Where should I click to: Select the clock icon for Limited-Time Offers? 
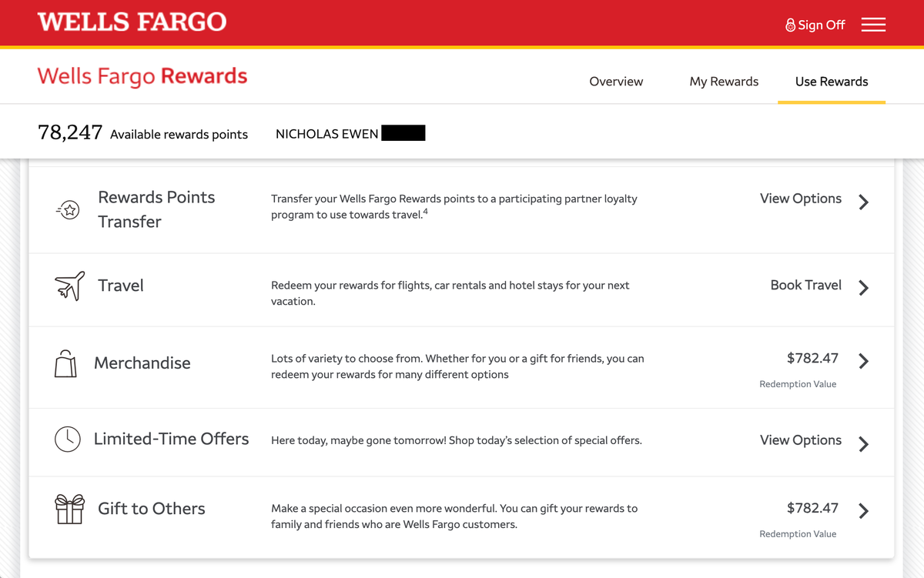point(67,439)
